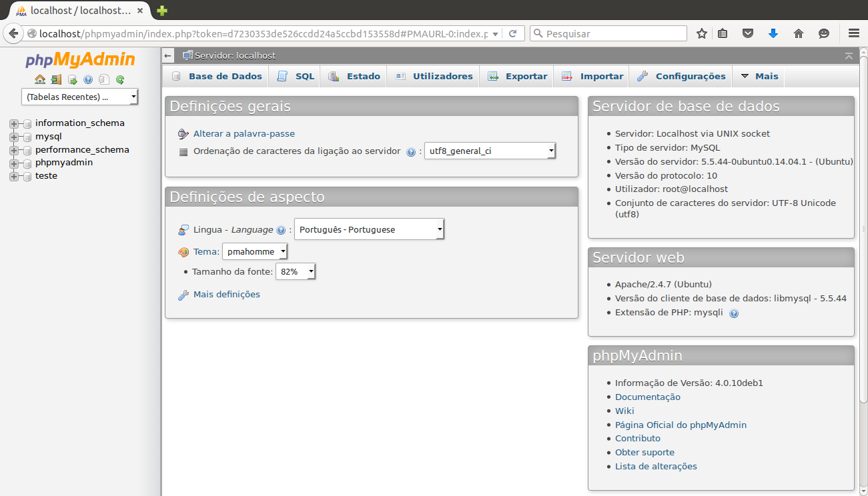The width and height of the screenshot is (868, 496).
Task: Open the blue documentation help icon in sidebar
Action: point(88,80)
